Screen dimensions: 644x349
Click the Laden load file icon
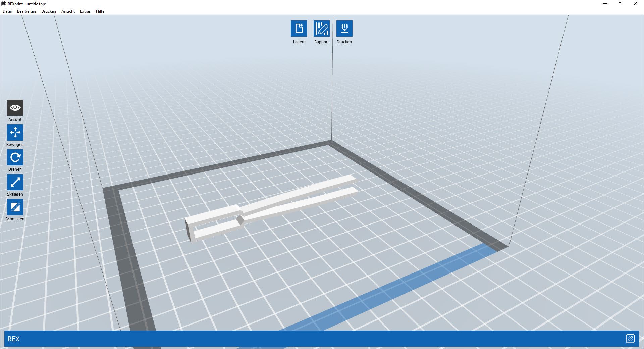[299, 29]
